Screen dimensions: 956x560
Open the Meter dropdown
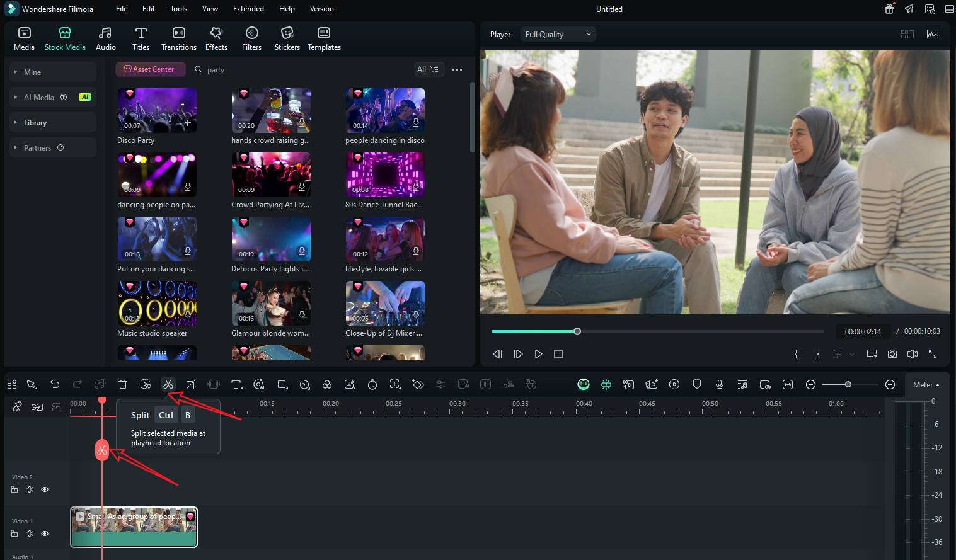(x=926, y=384)
